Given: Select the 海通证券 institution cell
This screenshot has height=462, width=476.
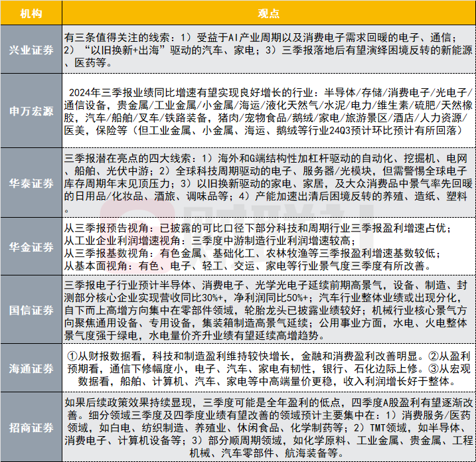Looking at the screenshot, I should coord(31,368).
